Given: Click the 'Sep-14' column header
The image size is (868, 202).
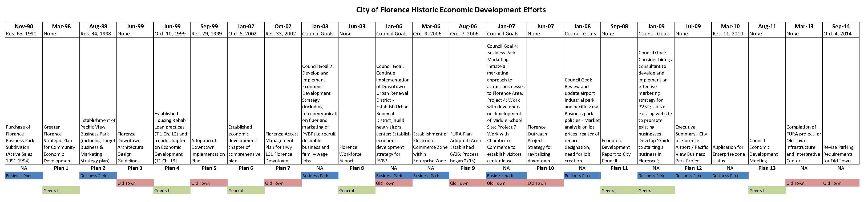Looking at the screenshot, I should pyautogui.click(x=841, y=26).
